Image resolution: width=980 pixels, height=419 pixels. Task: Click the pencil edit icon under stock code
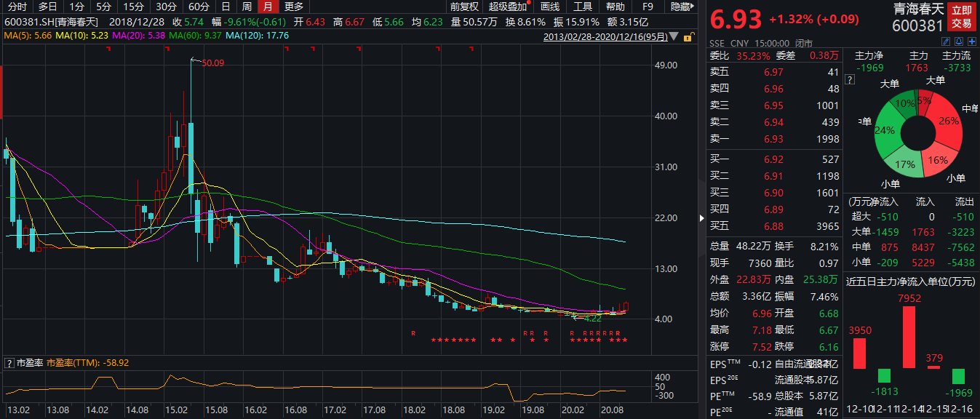pyautogui.click(x=946, y=43)
